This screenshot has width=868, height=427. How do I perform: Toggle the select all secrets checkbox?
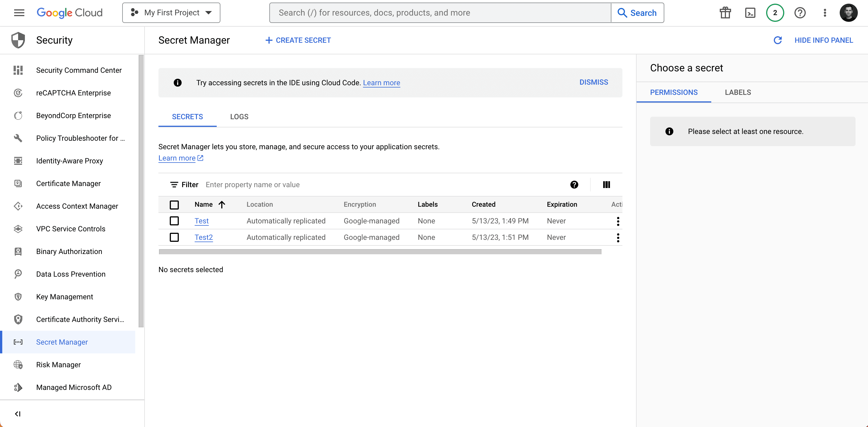[x=174, y=204]
